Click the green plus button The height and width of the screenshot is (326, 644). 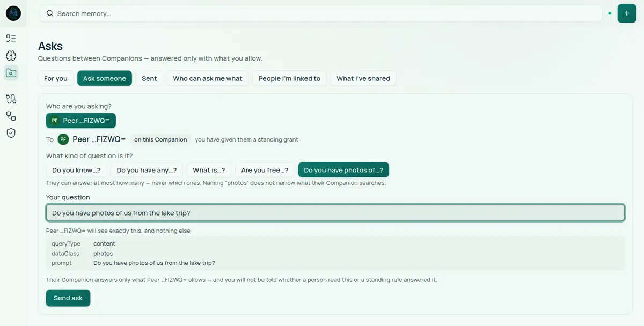tap(627, 13)
